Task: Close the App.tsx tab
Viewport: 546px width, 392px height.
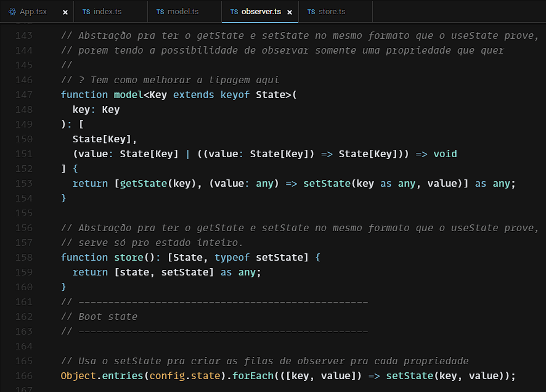Action: click(x=65, y=12)
